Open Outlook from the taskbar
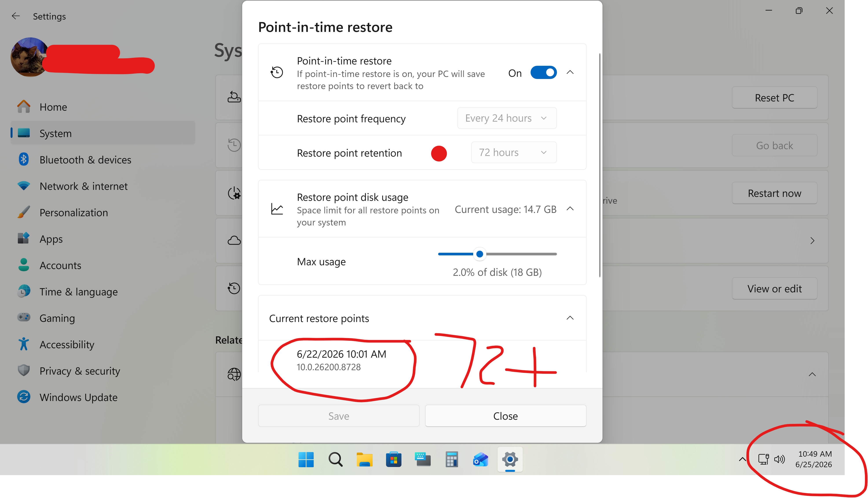868x498 pixels. click(480, 459)
